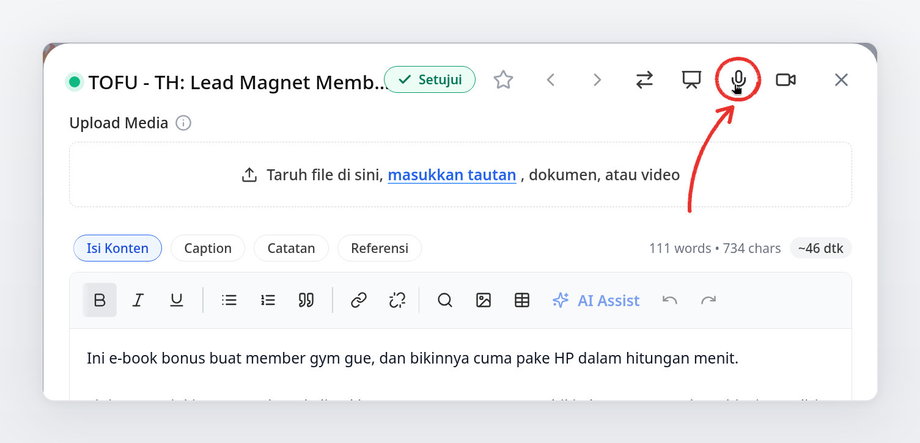
Task: Redo the last edit
Action: click(x=708, y=300)
